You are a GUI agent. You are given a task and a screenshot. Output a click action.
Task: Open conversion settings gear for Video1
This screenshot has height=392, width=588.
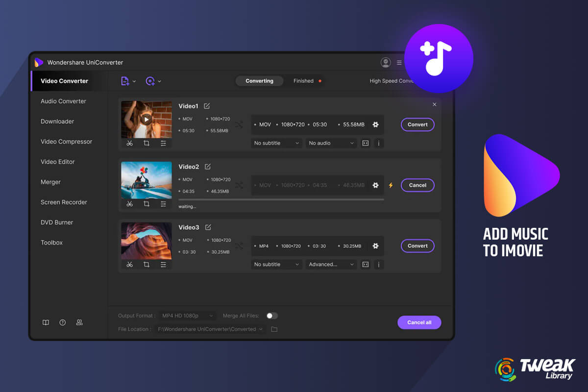(375, 124)
